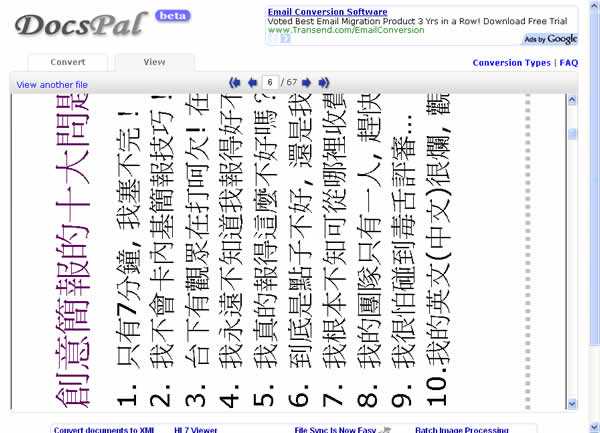
Task: Show next ad with the right arrow
Action: pos(285,38)
